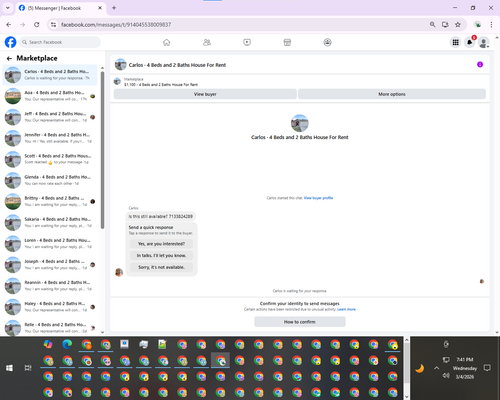Open the Reannin conversation in the list
This screenshot has height=400, width=500.
[x=50, y=286]
